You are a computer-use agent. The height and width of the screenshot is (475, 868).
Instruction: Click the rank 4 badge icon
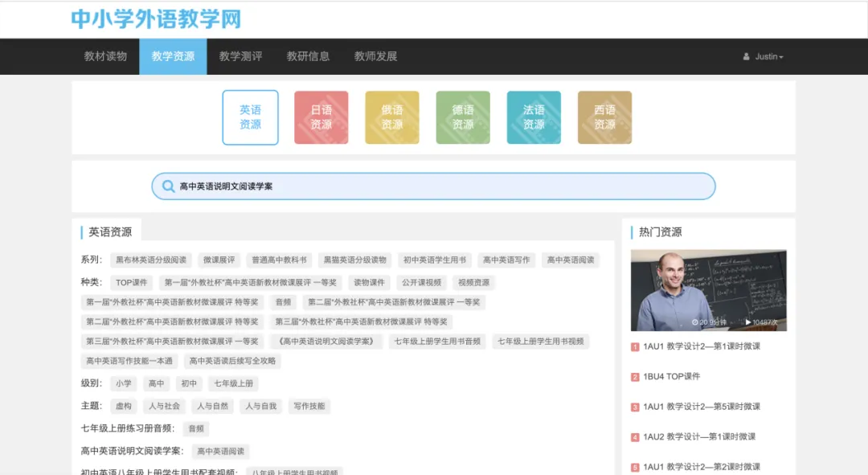click(636, 437)
